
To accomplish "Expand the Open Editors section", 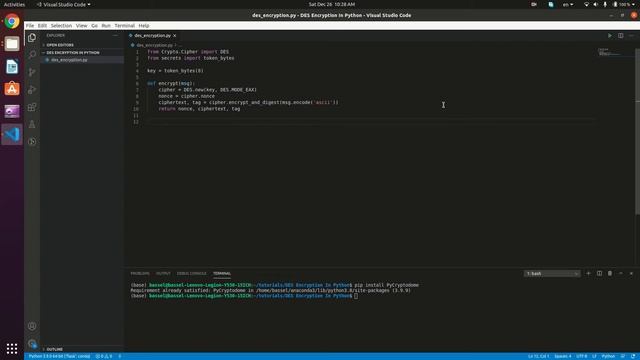I will [60, 45].
